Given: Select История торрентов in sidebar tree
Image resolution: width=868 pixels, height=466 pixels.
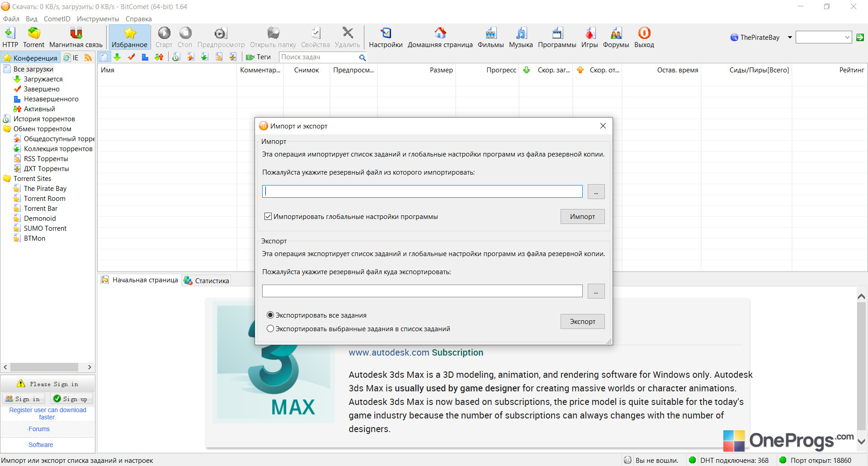Looking at the screenshot, I should pos(44,119).
